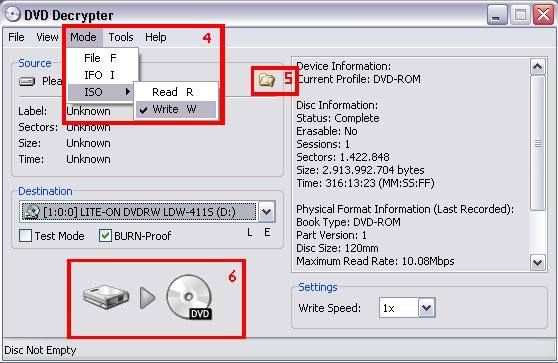Expand the Write Speed dropdown
This screenshot has width=558, height=363.
pos(427,308)
